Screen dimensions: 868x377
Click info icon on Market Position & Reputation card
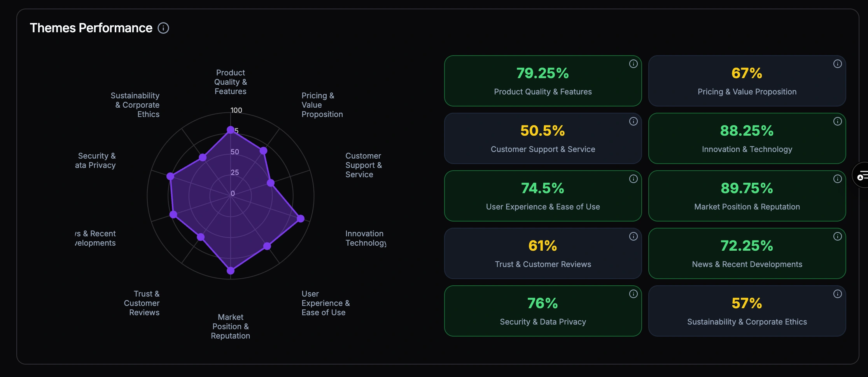(838, 179)
